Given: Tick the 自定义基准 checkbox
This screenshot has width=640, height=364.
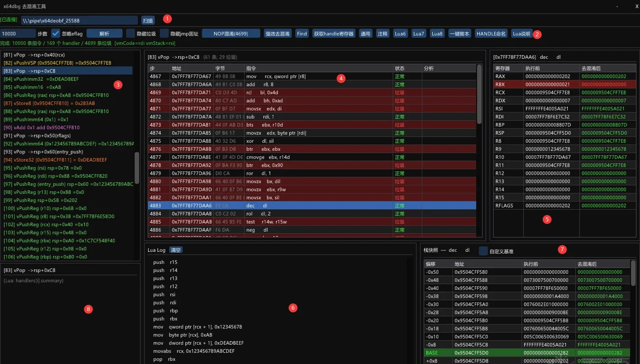Looking at the screenshot, I should [x=483, y=251].
